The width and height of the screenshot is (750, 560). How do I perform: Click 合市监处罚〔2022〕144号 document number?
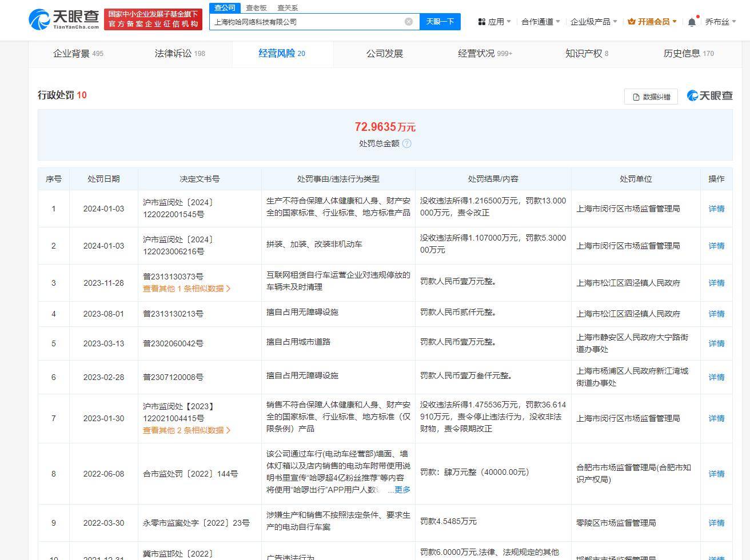click(190, 474)
